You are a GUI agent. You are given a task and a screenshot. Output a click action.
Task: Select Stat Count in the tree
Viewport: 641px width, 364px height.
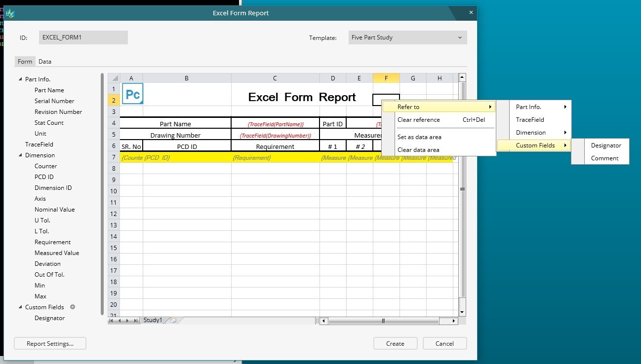pyautogui.click(x=49, y=123)
